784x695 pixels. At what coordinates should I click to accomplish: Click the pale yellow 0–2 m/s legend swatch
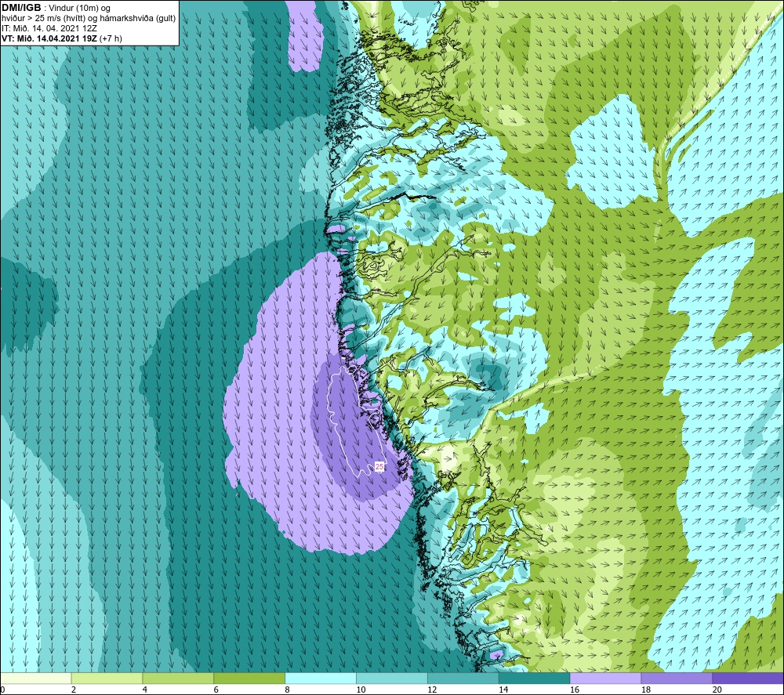tap(36, 679)
